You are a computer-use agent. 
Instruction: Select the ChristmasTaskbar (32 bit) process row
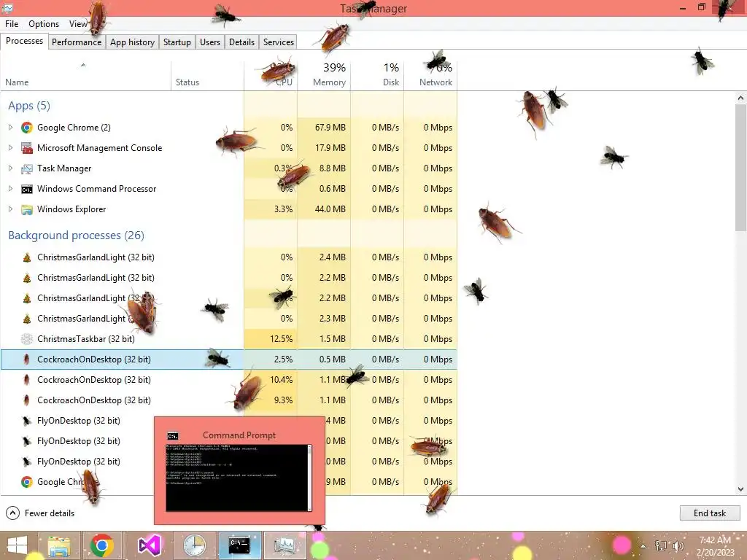(x=228, y=339)
